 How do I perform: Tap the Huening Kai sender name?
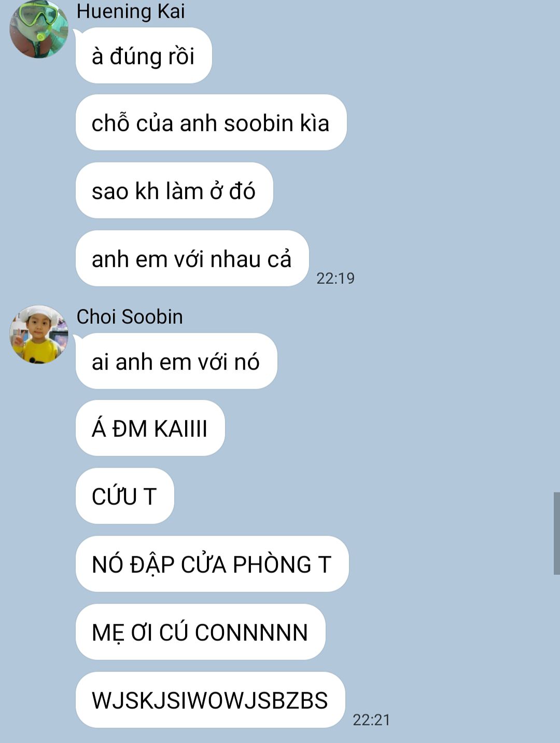(131, 11)
